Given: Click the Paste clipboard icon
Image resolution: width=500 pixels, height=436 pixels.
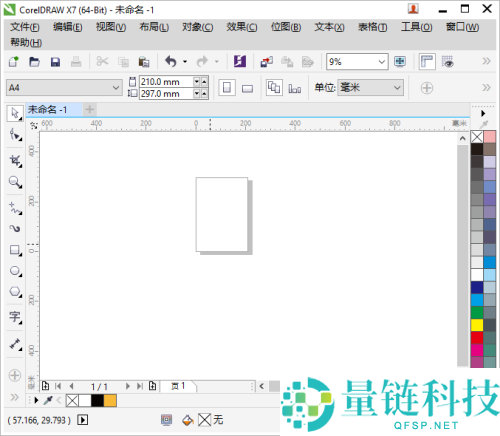Looking at the screenshot, I should coord(144,62).
